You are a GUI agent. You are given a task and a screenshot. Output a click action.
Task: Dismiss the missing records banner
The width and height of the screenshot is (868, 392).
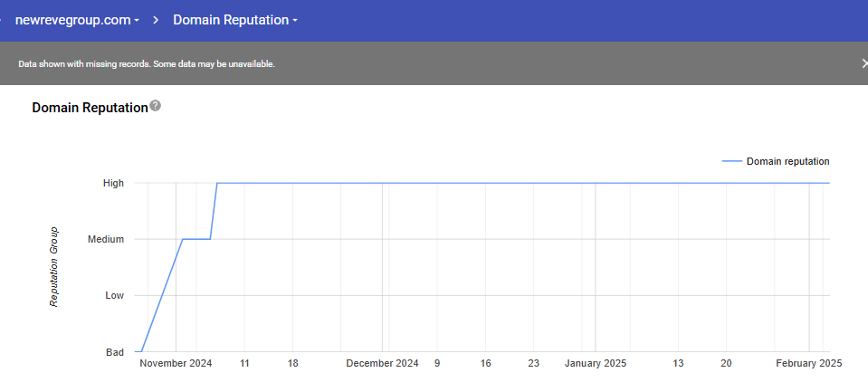click(x=863, y=63)
